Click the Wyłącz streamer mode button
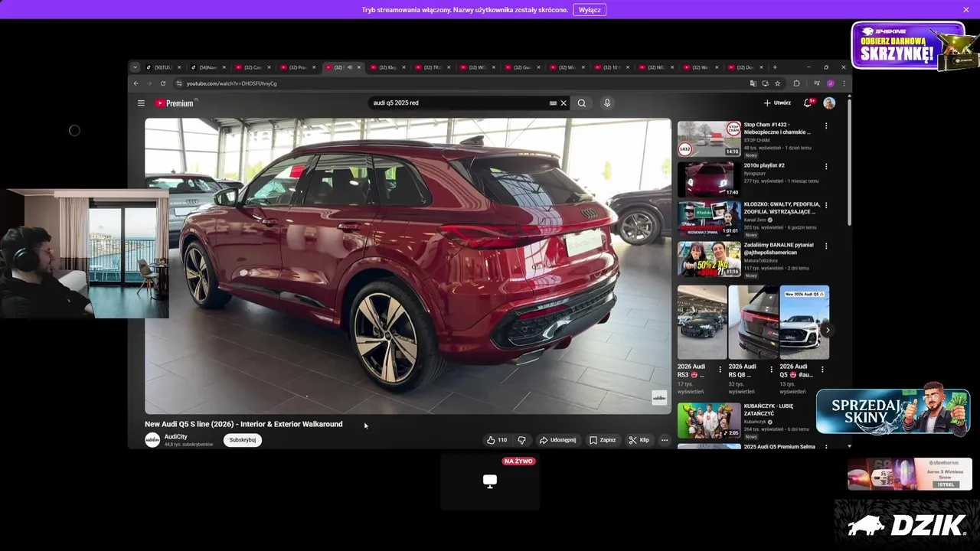 [590, 10]
